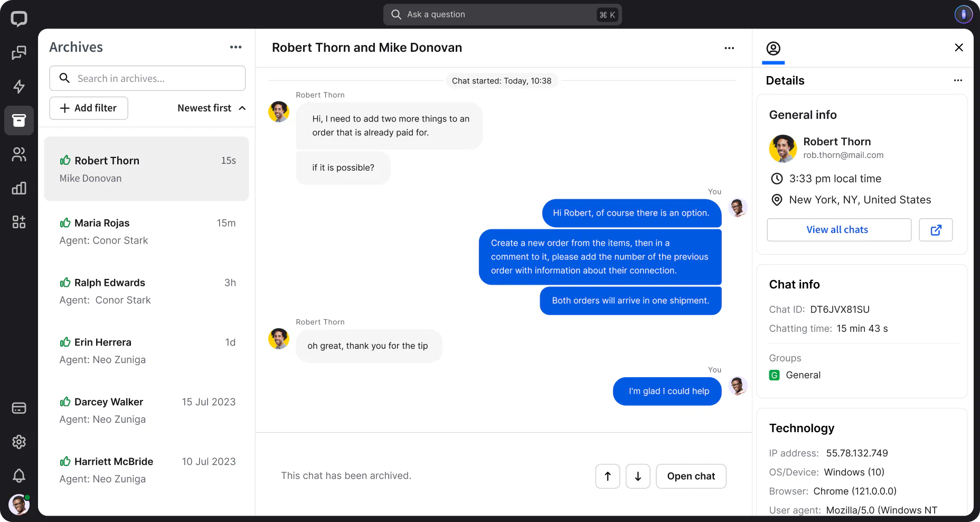Open the Engage panel
The height and width of the screenshot is (522, 980).
click(19, 87)
